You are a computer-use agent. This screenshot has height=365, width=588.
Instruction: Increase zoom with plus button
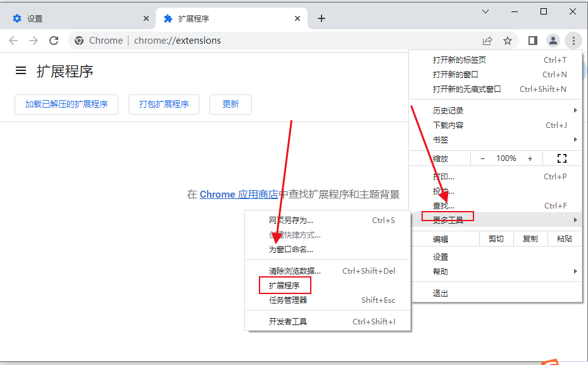[530, 158]
